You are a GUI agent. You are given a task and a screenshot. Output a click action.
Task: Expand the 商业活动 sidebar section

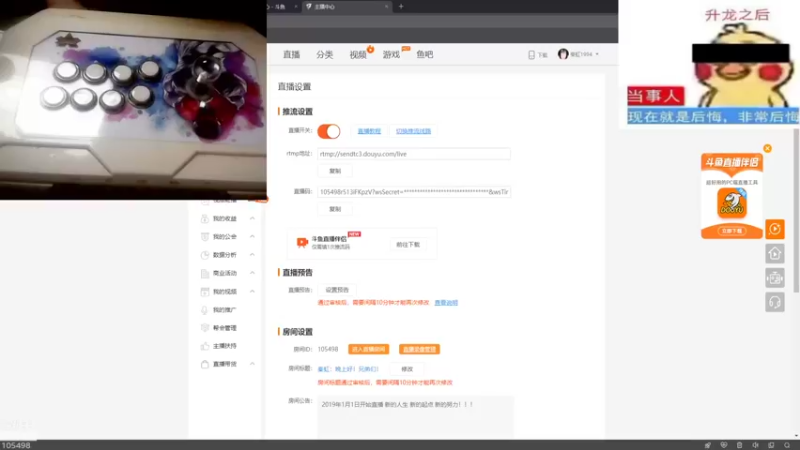pyautogui.click(x=252, y=273)
